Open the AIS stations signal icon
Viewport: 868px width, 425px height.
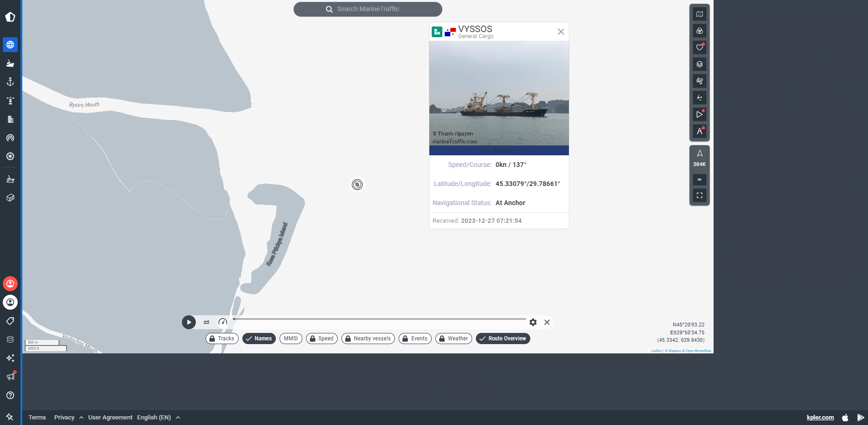(x=10, y=138)
